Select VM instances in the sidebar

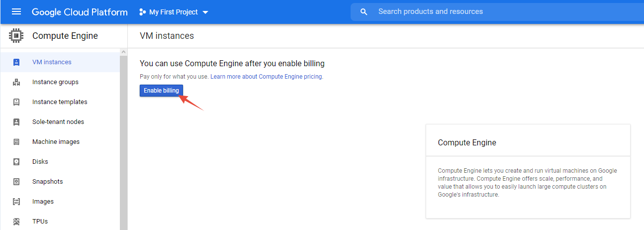point(60,62)
